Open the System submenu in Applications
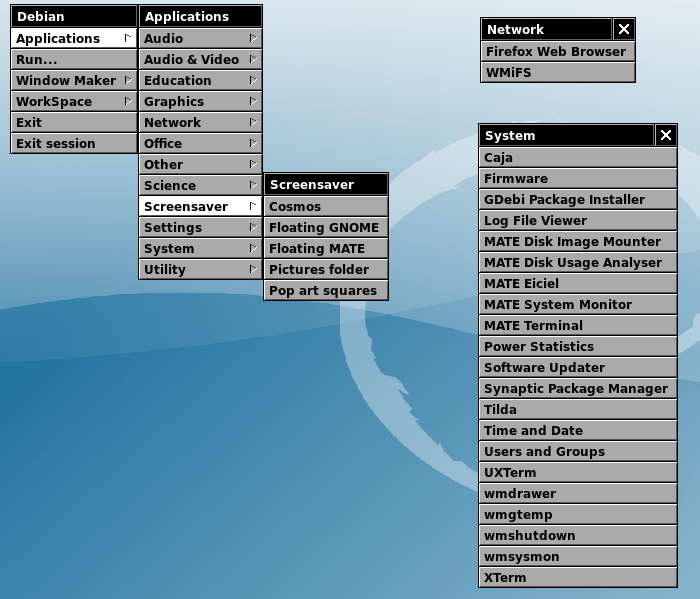 (200, 248)
